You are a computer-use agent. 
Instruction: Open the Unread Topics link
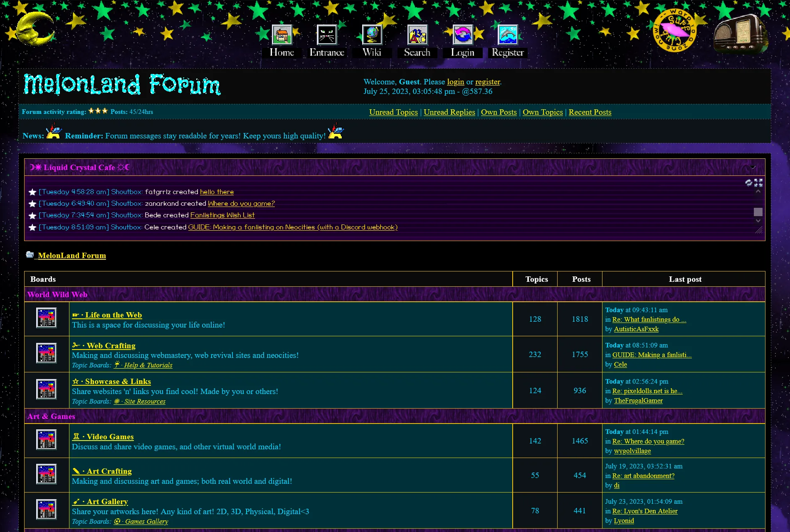(393, 112)
